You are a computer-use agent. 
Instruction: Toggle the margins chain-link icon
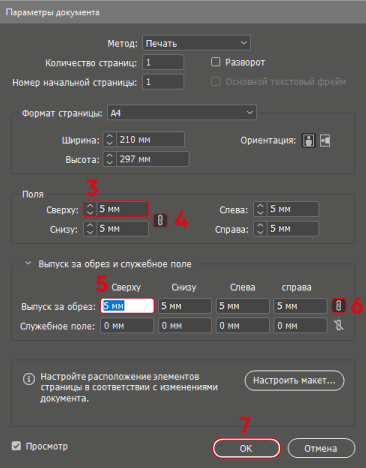coord(160,220)
